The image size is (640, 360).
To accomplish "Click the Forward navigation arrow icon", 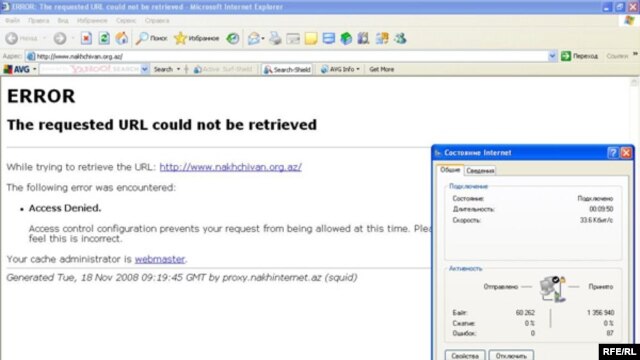I will click(x=60, y=38).
